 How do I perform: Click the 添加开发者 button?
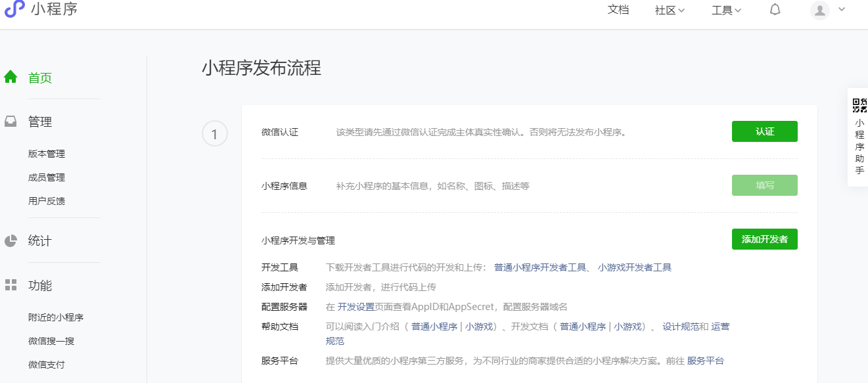pyautogui.click(x=765, y=239)
